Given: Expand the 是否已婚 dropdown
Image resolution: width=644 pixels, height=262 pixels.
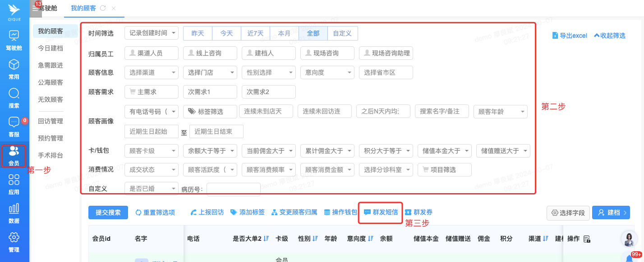Looking at the screenshot, I should point(151,189).
